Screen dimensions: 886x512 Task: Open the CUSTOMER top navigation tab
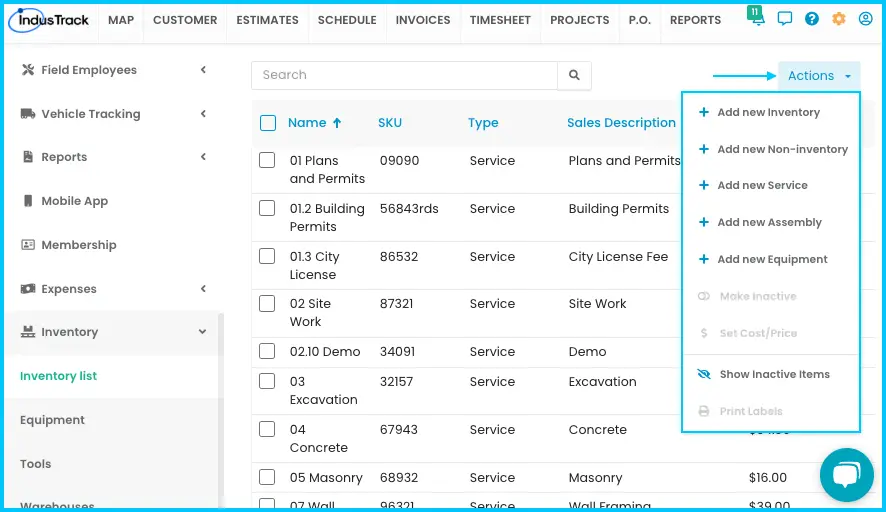click(x=185, y=20)
